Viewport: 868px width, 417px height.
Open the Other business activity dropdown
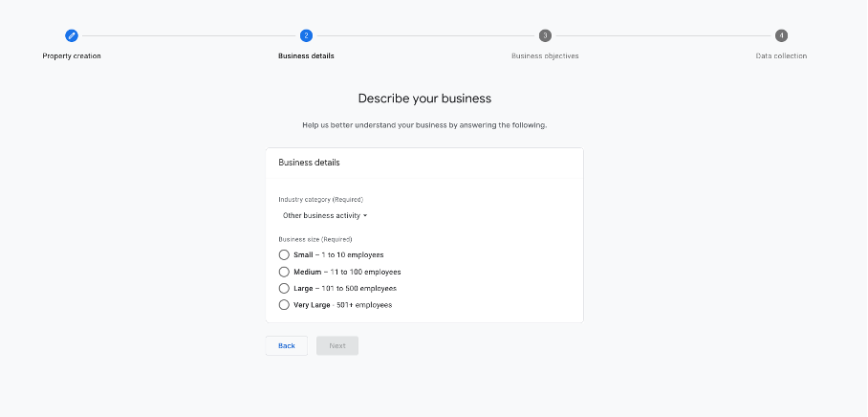coord(321,215)
